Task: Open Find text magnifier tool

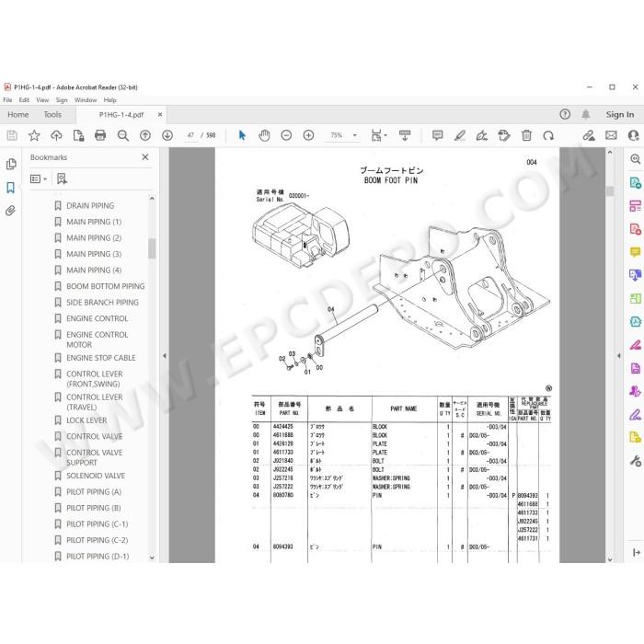Action: click(x=122, y=135)
